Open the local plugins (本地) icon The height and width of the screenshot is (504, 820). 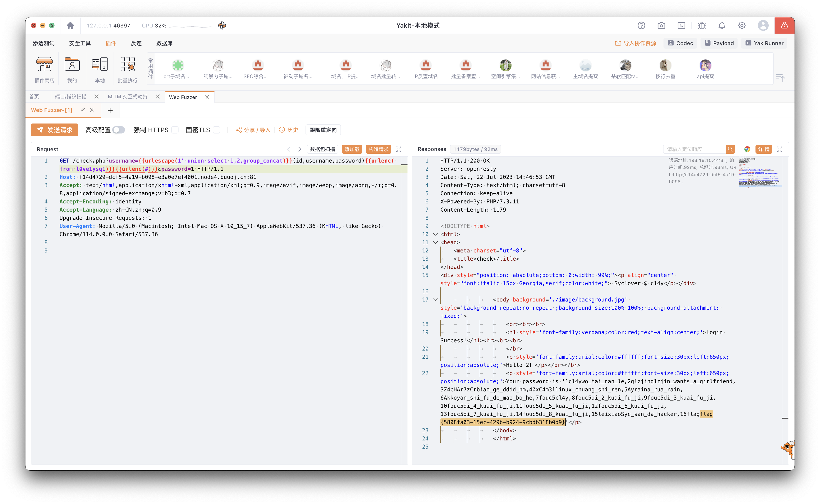pyautogui.click(x=100, y=65)
